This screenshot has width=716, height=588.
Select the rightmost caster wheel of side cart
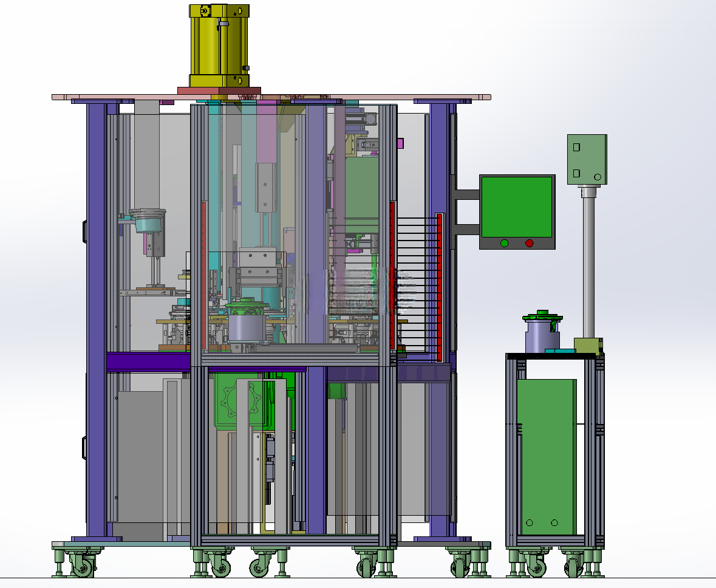(574, 567)
